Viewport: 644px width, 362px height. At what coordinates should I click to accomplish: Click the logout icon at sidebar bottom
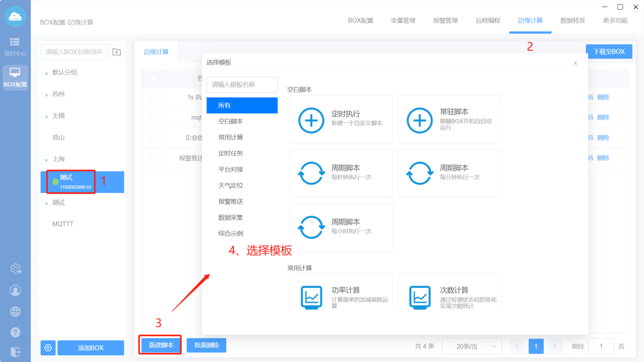tap(16, 352)
